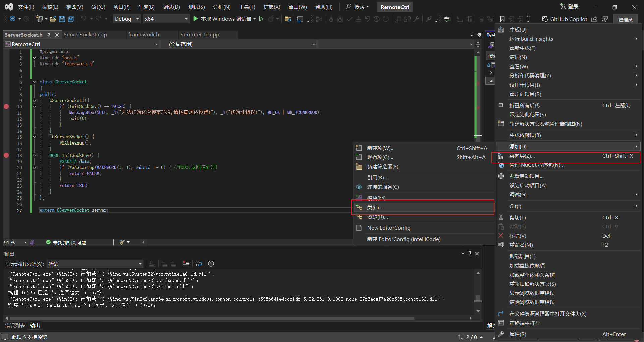Click the Clear All output icon
644x342 pixels.
pyautogui.click(x=186, y=264)
